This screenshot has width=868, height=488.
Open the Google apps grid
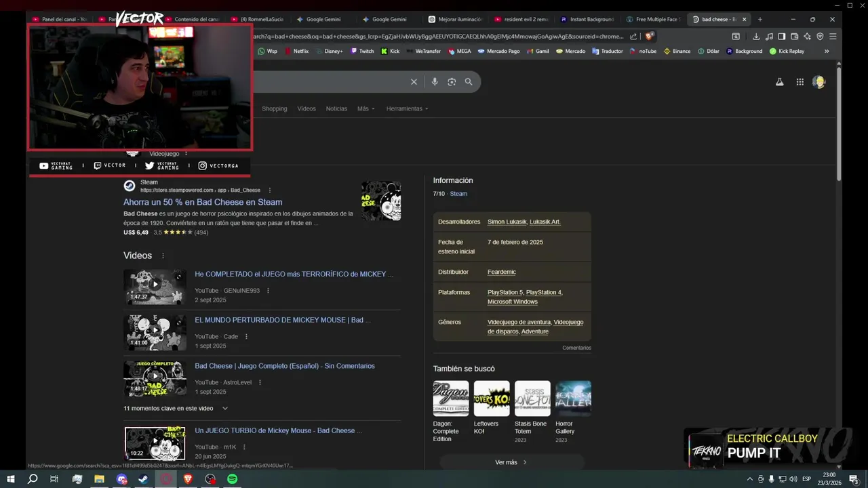(x=800, y=82)
